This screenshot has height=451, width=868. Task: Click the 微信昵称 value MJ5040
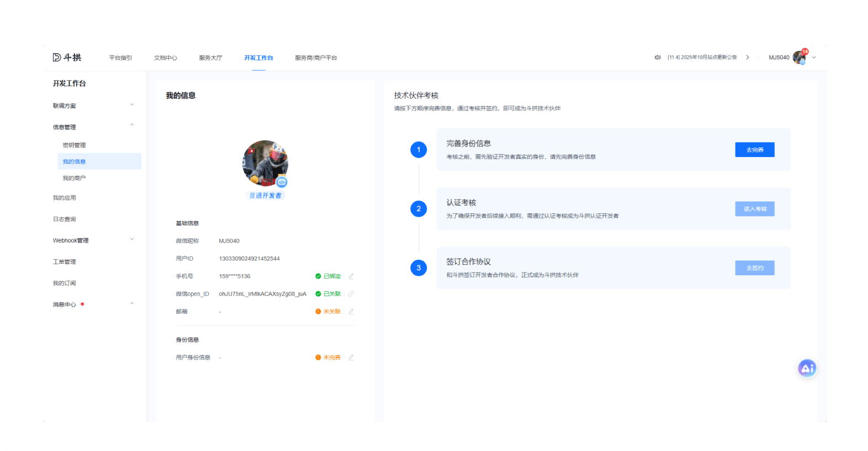(x=229, y=241)
